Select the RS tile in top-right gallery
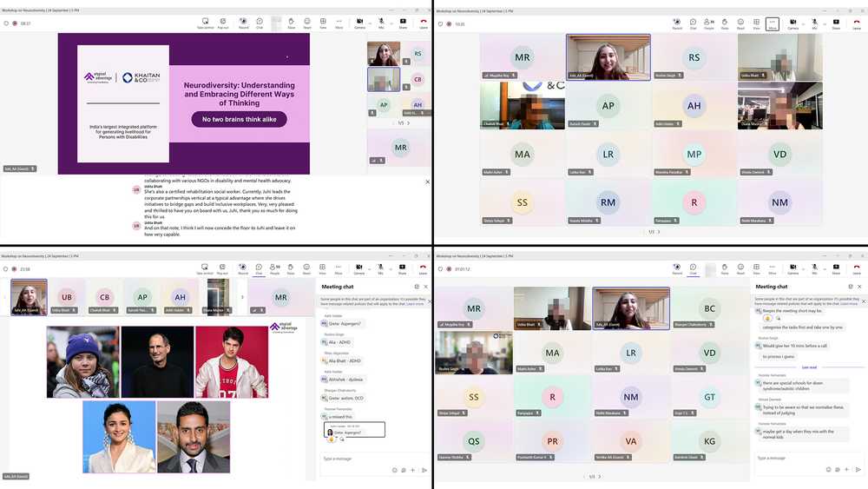The height and width of the screenshot is (489, 868). pyautogui.click(x=694, y=57)
